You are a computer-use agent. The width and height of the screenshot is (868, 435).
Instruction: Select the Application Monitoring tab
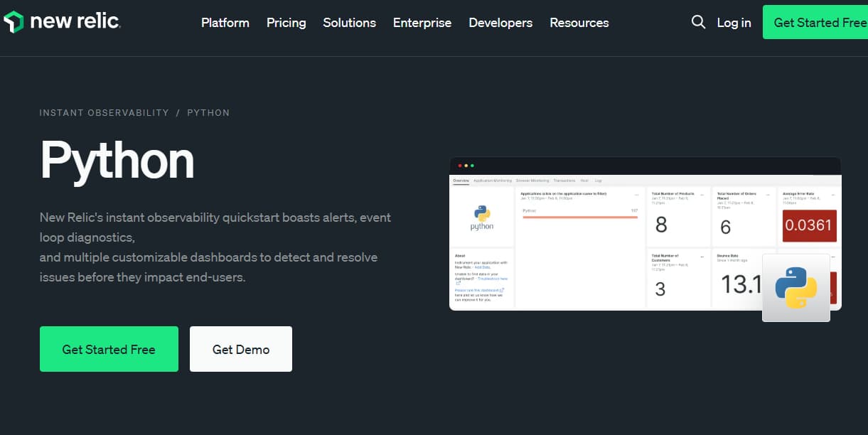493,181
